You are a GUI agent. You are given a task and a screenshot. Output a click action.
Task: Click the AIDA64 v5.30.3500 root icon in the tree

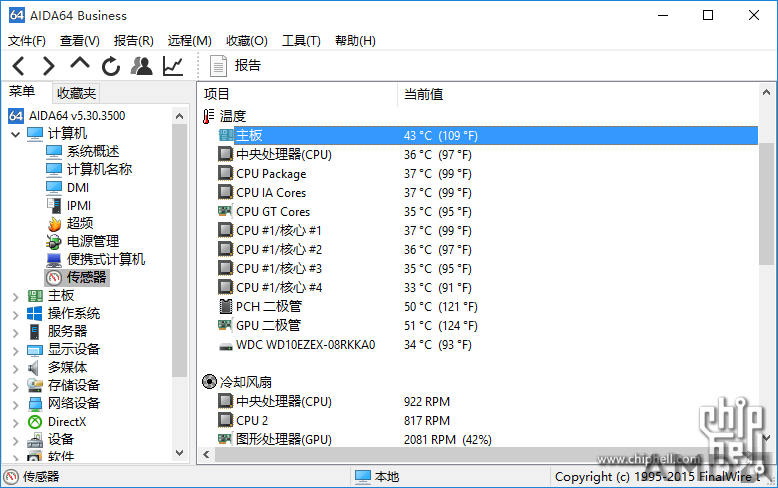[x=16, y=116]
